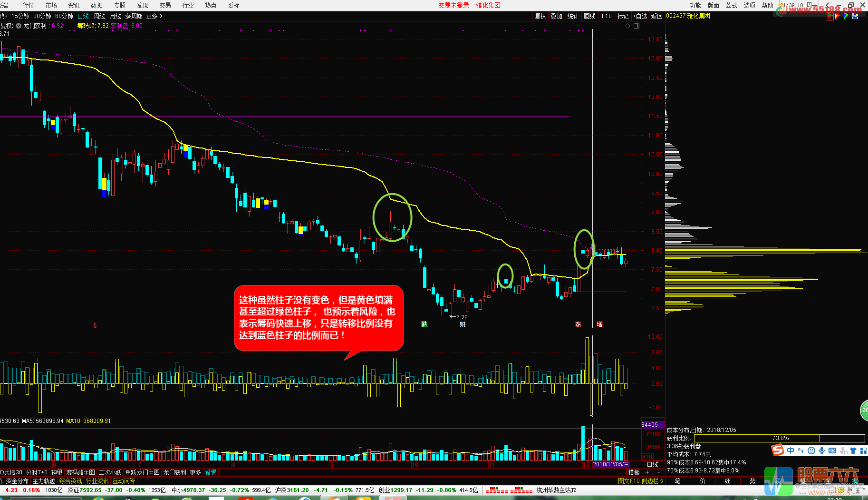Viewport: 868px width, 500px height.
Task: Switch to the 日线 daily period
Action: (83, 16)
